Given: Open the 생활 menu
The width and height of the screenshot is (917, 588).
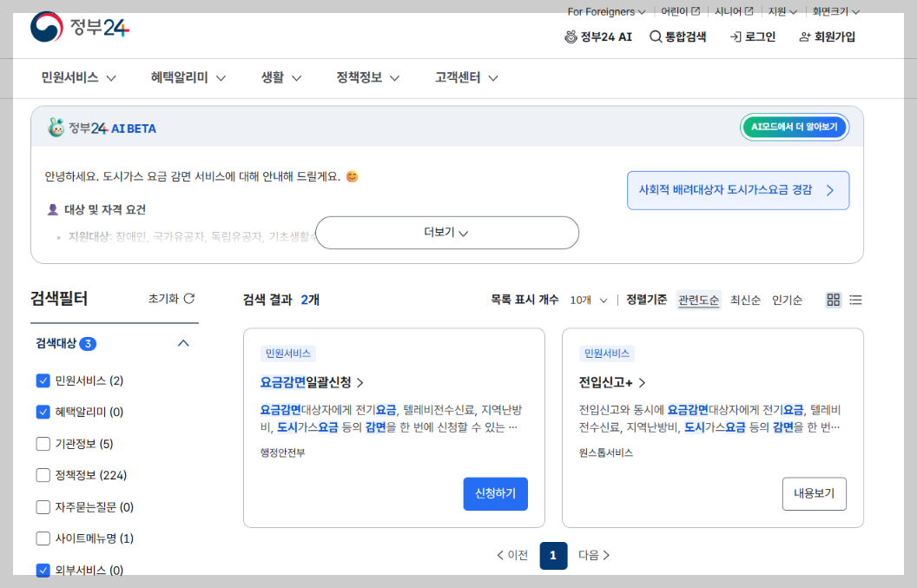Looking at the screenshot, I should point(281,78).
